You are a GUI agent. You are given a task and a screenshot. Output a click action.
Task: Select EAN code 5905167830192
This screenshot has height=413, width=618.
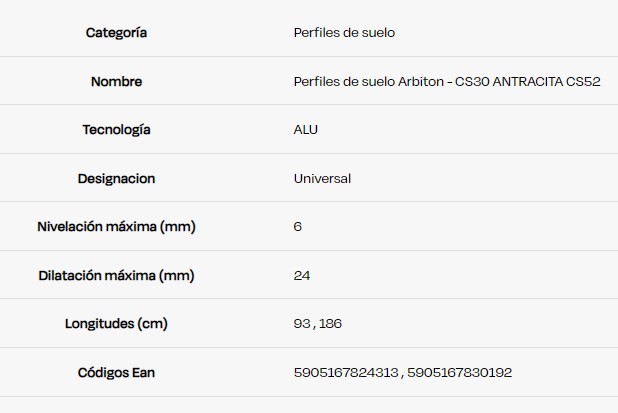click(x=460, y=372)
